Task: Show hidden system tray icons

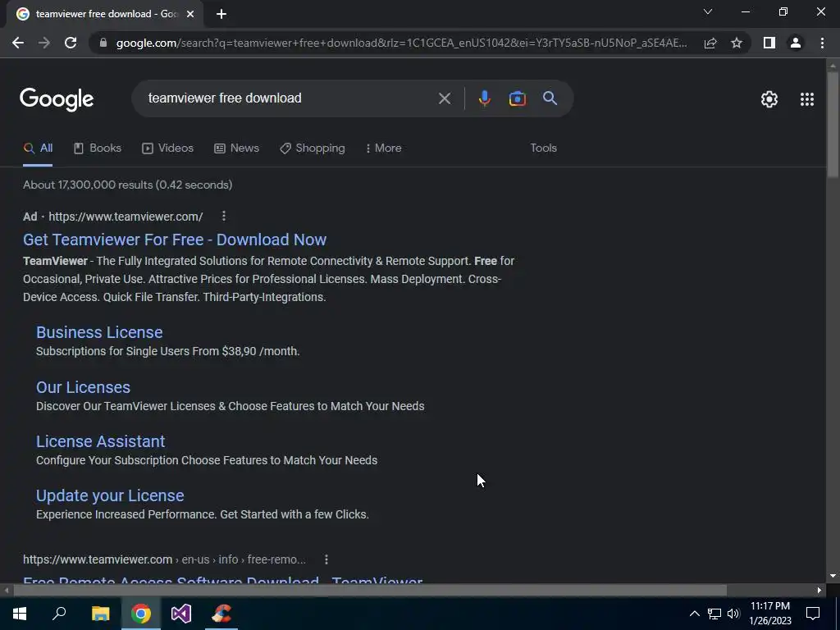Action: tap(694, 614)
